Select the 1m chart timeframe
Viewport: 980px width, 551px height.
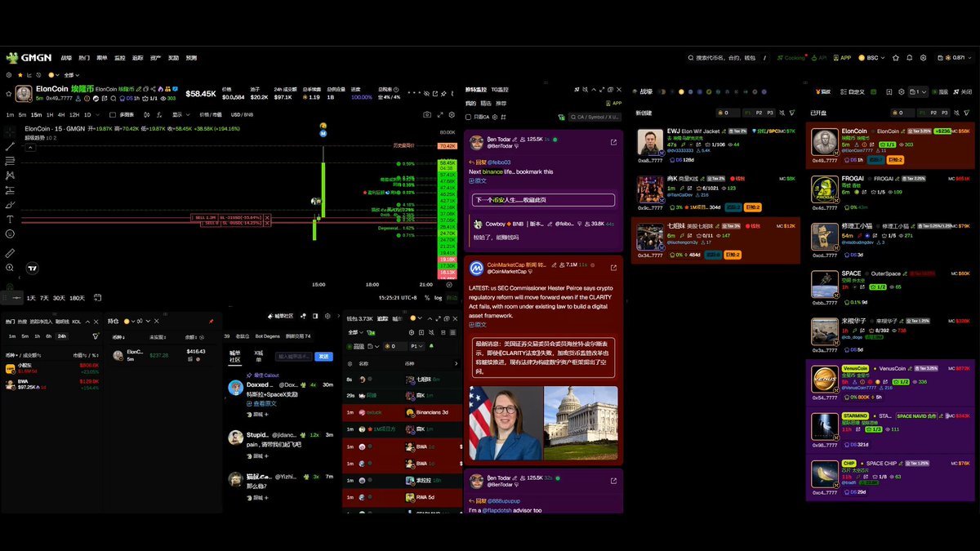(10, 114)
